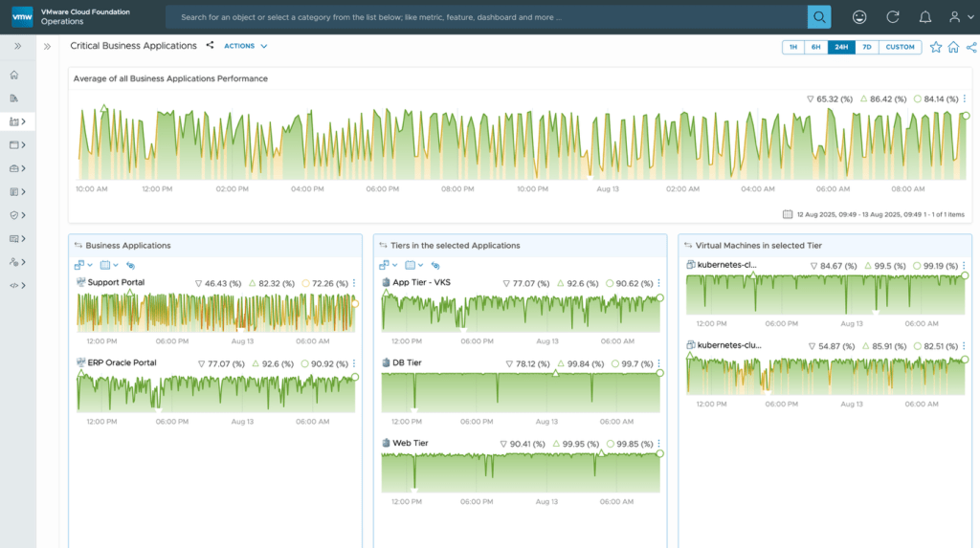Click the home icon in the left sidebar
This screenshot has height=548, width=980.
pyautogui.click(x=14, y=75)
